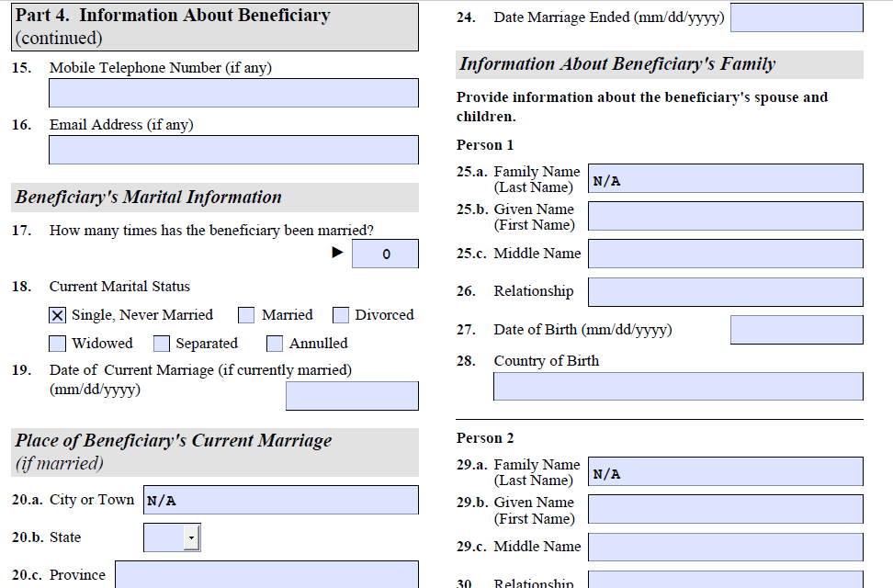893x588 pixels.
Task: Click 'Place of Beneficiary's Current Marriage' heading
Action: pyautogui.click(x=173, y=440)
